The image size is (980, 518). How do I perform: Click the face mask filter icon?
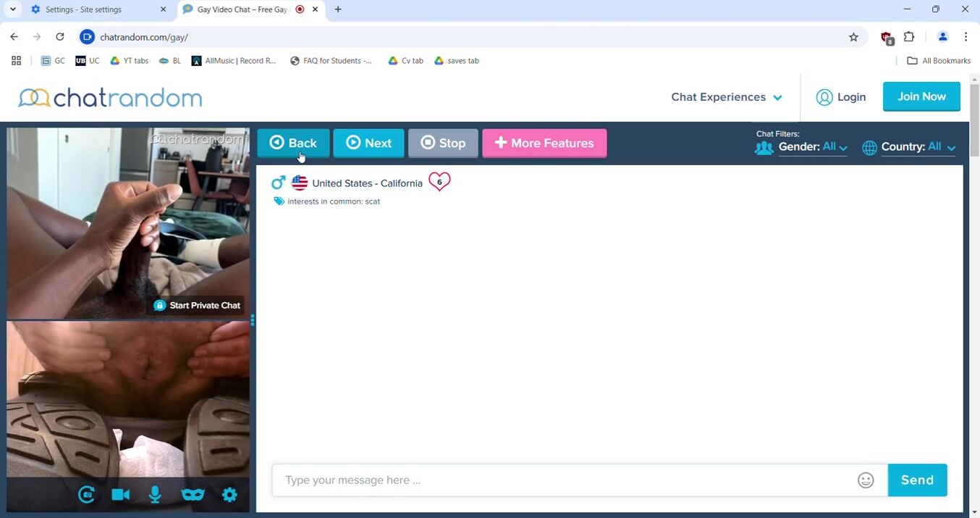pos(193,495)
